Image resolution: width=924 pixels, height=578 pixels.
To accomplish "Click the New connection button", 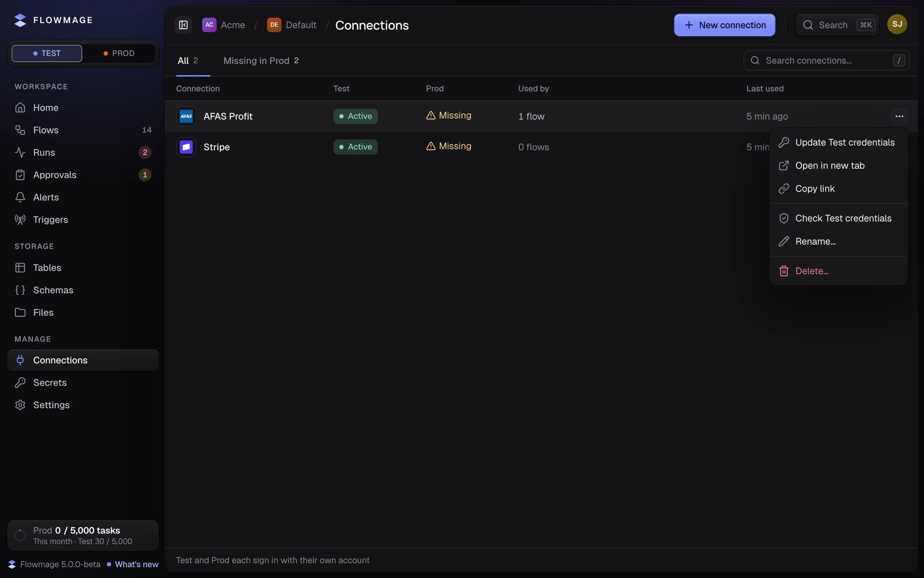I will [724, 25].
